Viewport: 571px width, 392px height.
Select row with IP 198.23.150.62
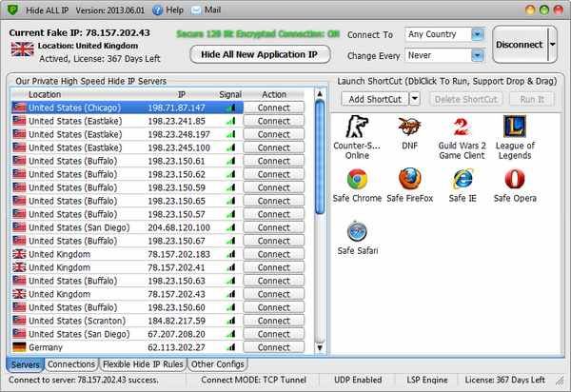click(127, 174)
